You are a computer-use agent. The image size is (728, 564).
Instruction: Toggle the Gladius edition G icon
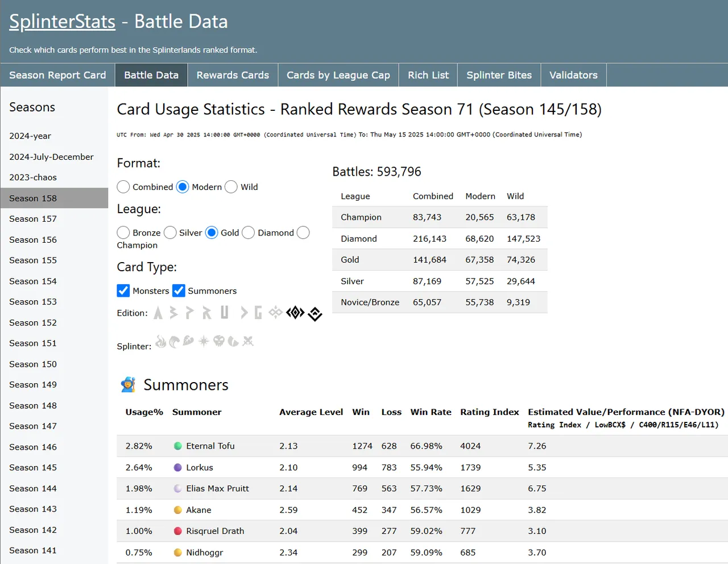click(258, 313)
